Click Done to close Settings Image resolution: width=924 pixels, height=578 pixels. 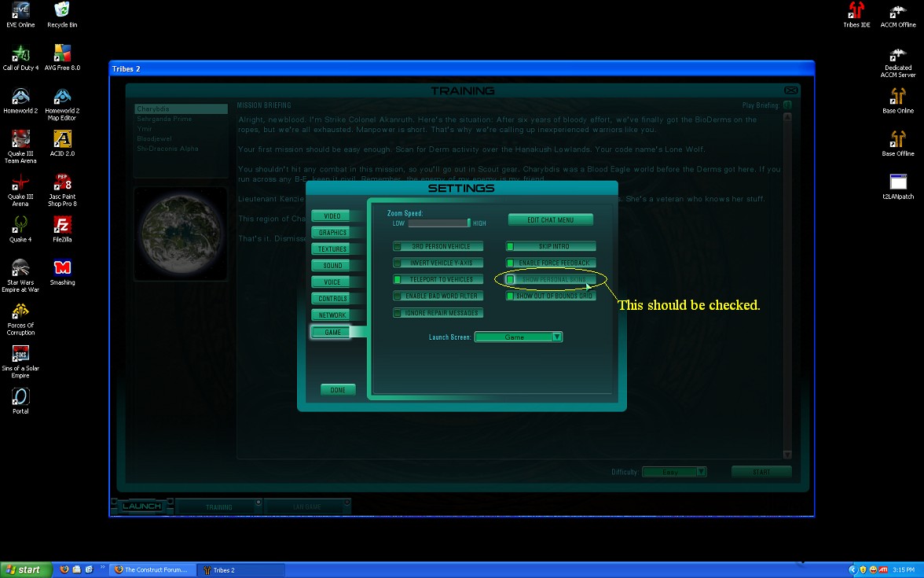[x=338, y=390]
